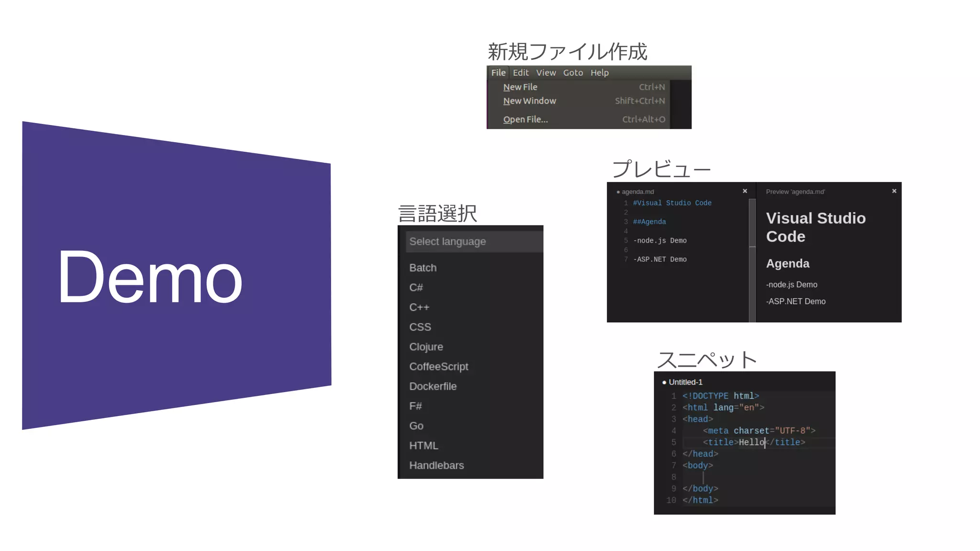
Task: Open the Help menu
Action: coord(599,73)
